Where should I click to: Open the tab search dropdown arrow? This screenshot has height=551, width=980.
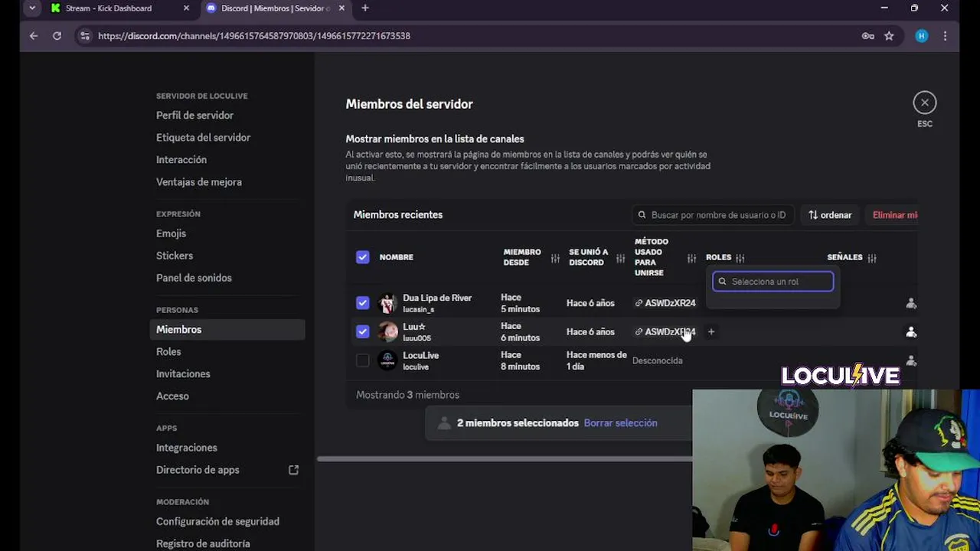click(x=32, y=8)
